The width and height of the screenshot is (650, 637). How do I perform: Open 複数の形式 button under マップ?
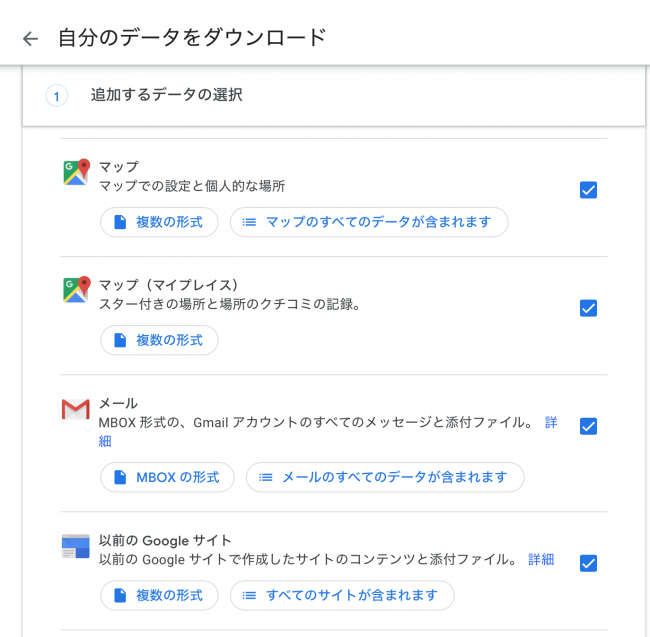159,222
